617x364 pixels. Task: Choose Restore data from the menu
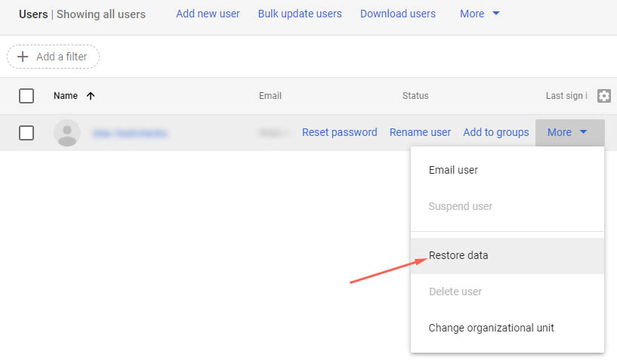click(x=507, y=255)
